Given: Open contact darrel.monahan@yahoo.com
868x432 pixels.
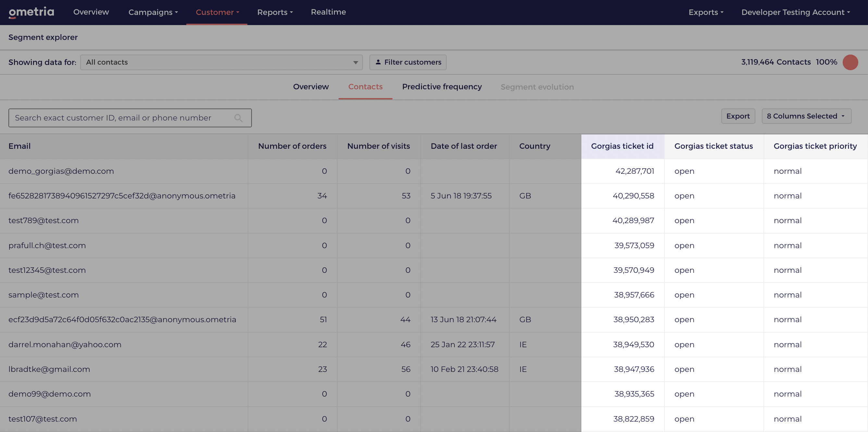Looking at the screenshot, I should click(x=65, y=344).
